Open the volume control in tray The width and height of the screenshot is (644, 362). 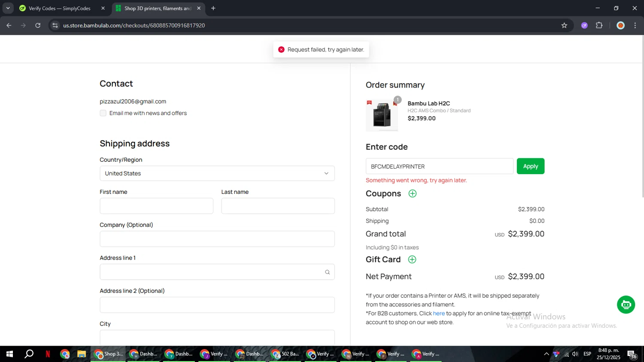[575, 354]
